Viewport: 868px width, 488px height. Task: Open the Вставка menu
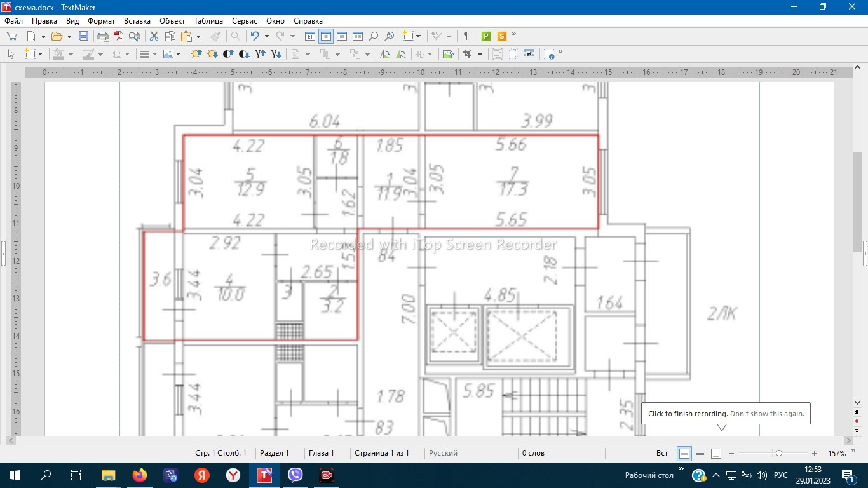(137, 21)
